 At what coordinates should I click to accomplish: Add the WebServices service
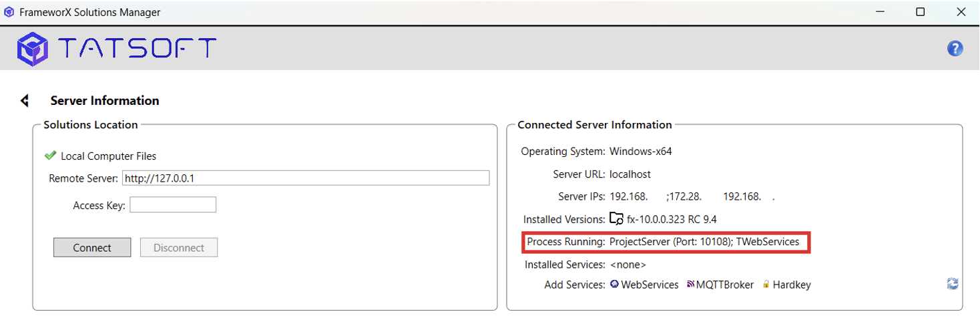pos(650,285)
